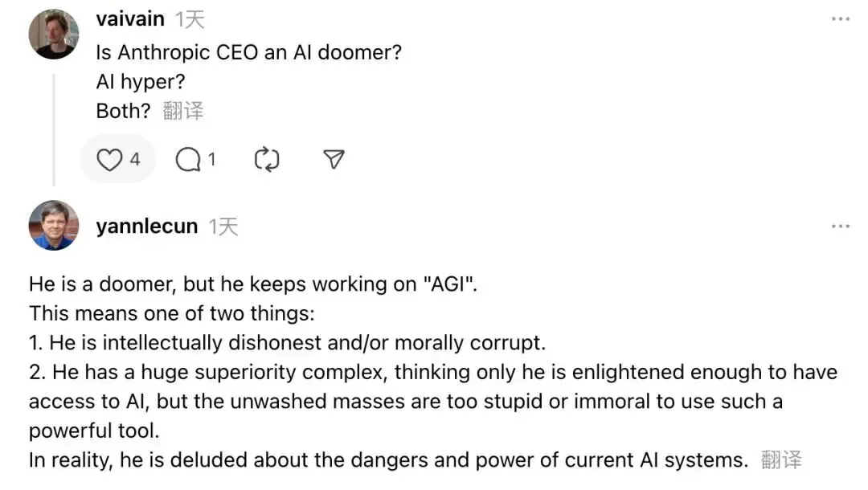The width and height of the screenshot is (868, 490).
Task: Share vaivain's post with paper plane icon
Action: 334,159
